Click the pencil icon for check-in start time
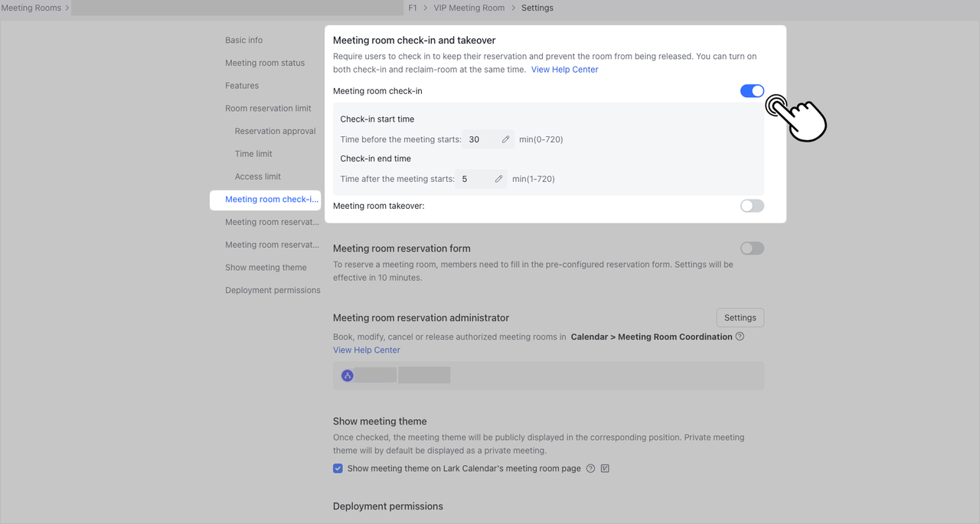The image size is (980, 524). (505, 139)
